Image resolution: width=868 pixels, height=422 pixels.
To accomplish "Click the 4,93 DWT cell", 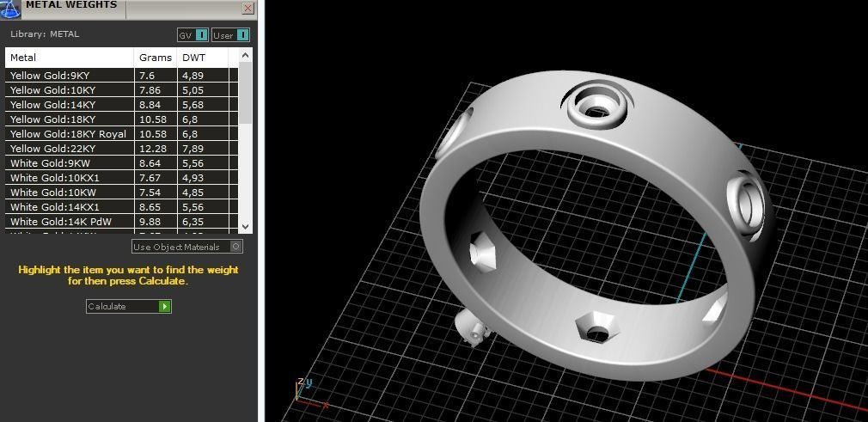I will click(x=203, y=178).
